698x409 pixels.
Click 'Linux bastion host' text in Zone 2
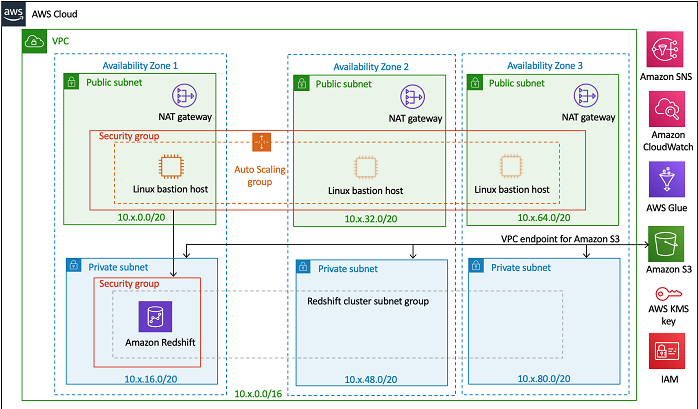point(365,191)
